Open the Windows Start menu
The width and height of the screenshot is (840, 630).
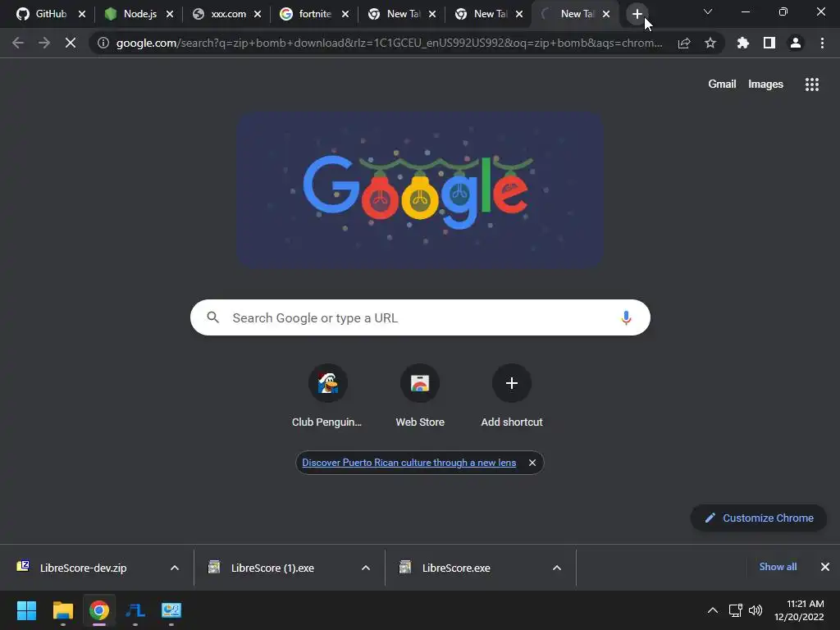click(27, 610)
